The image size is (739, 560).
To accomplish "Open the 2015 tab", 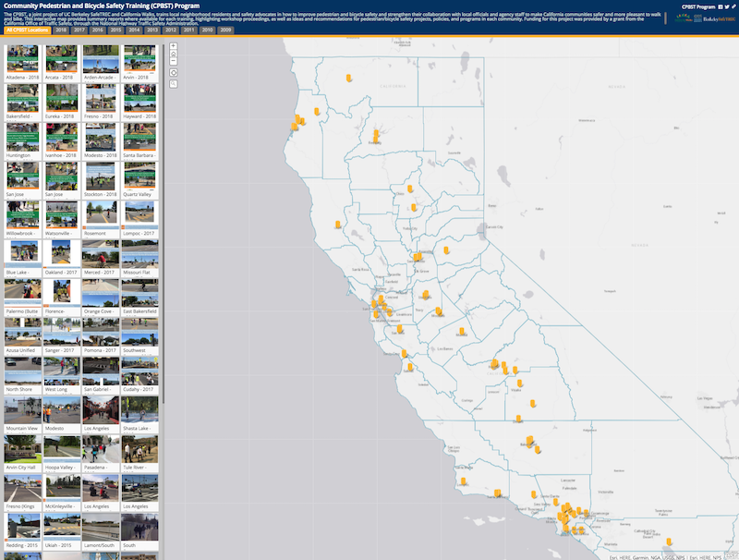I will click(116, 30).
